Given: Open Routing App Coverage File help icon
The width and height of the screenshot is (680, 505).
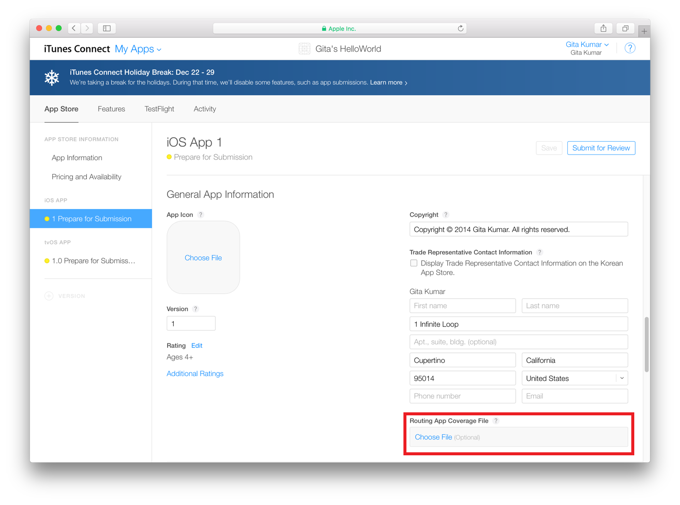Looking at the screenshot, I should [x=496, y=420].
